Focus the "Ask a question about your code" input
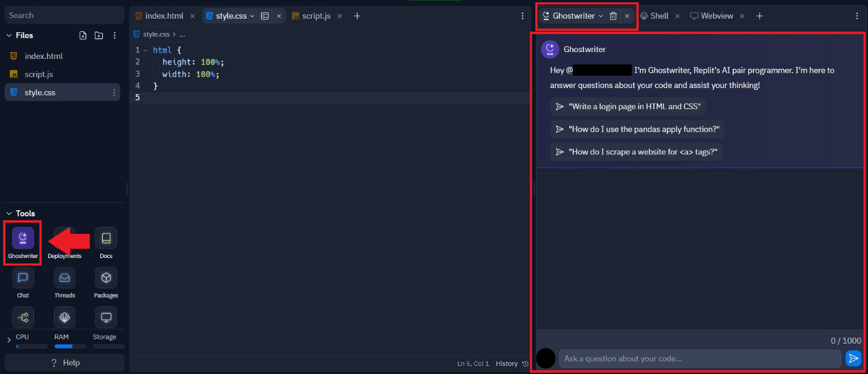Viewport: 868px width, 374px height. pyautogui.click(x=700, y=358)
